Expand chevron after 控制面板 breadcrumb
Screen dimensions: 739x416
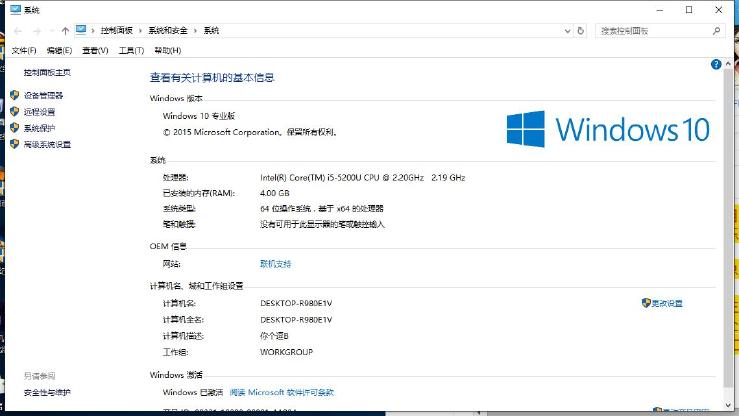point(140,31)
